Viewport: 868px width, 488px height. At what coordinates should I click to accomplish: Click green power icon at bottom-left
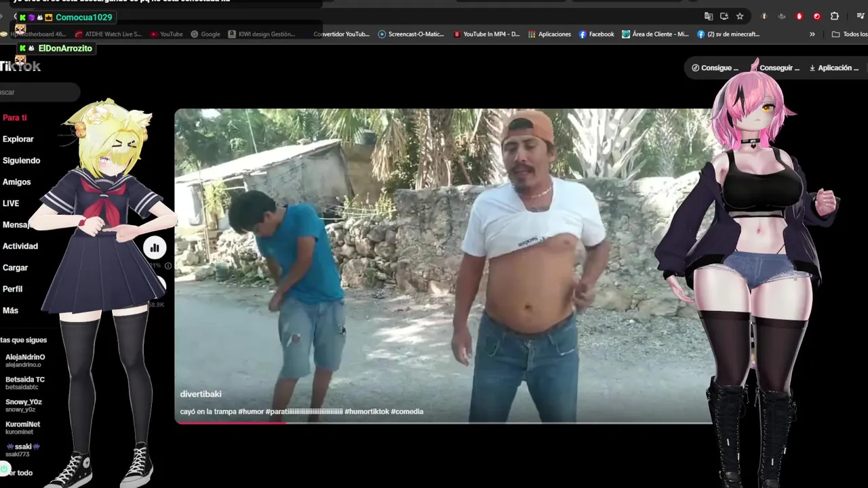(5, 468)
